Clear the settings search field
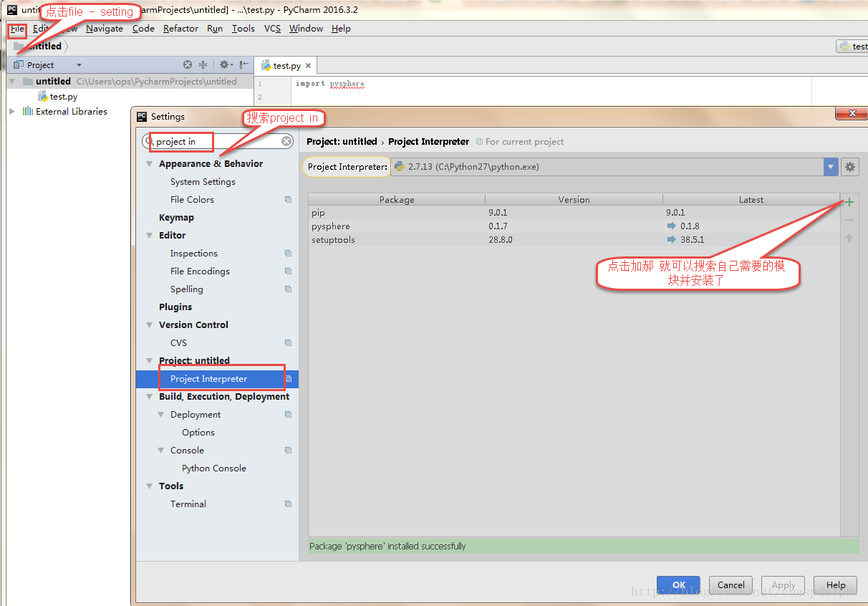 point(286,141)
